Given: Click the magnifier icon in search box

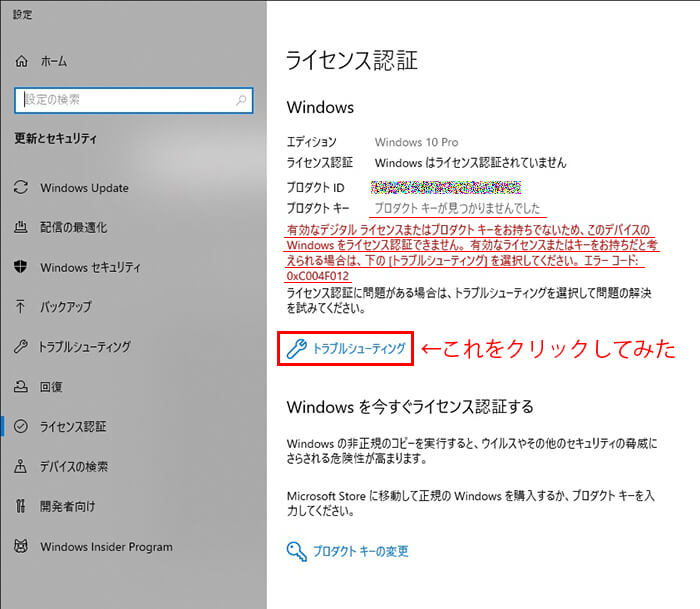Looking at the screenshot, I should [241, 100].
